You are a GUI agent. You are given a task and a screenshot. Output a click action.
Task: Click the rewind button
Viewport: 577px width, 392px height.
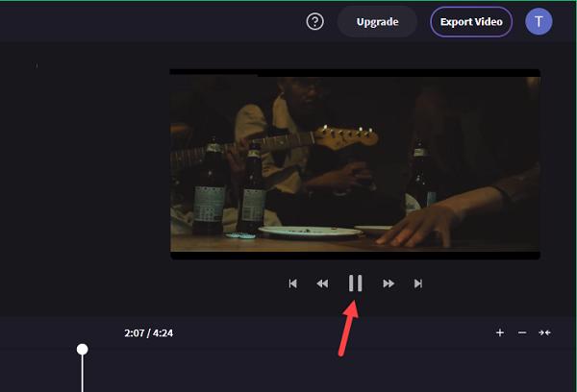[x=322, y=283]
